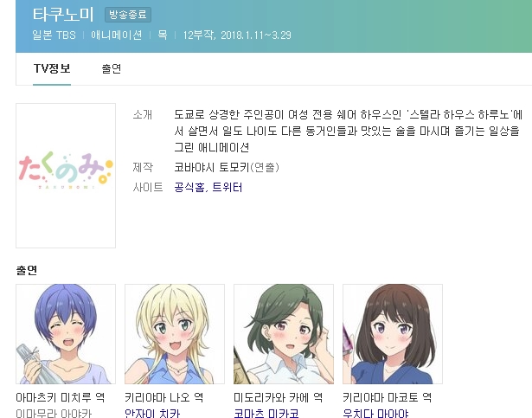Open voice actor 코마츠 미카코 link
Image resolution: width=532 pixels, height=418 pixels.
266,413
